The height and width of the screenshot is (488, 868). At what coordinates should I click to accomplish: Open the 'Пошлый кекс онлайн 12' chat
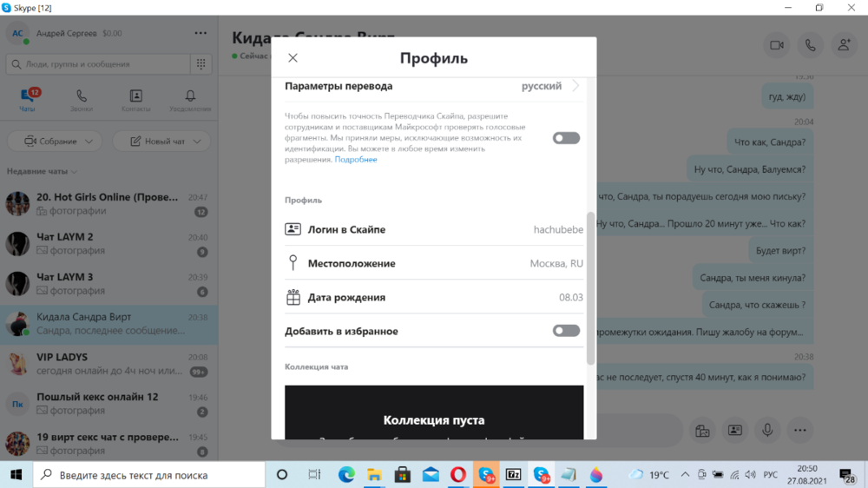click(x=108, y=404)
